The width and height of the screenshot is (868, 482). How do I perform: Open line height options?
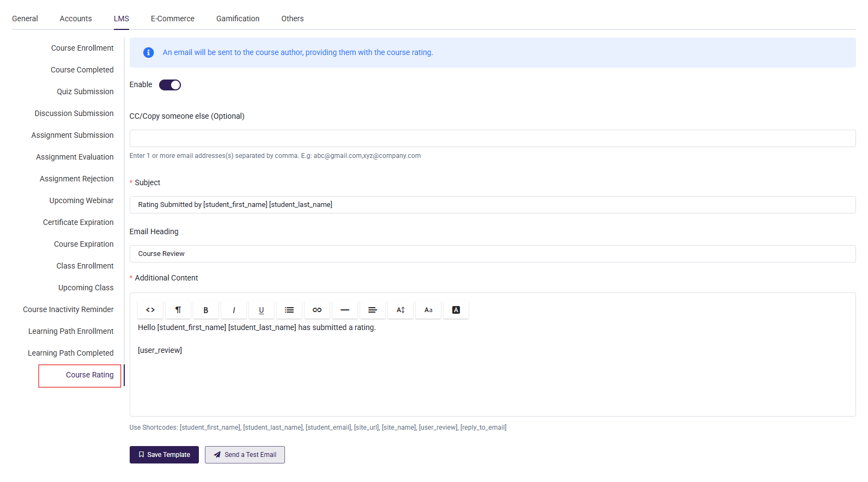pos(400,310)
